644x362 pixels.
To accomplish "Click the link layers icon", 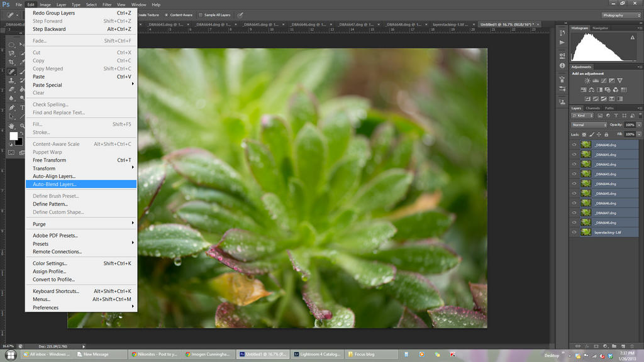I will pyautogui.click(x=577, y=346).
